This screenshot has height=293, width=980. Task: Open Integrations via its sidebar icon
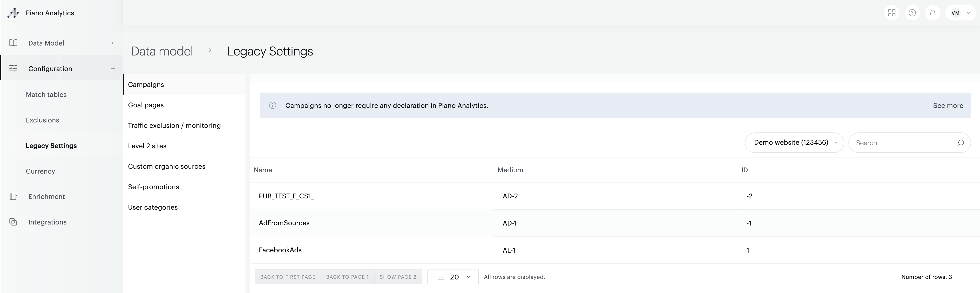coord(13,221)
